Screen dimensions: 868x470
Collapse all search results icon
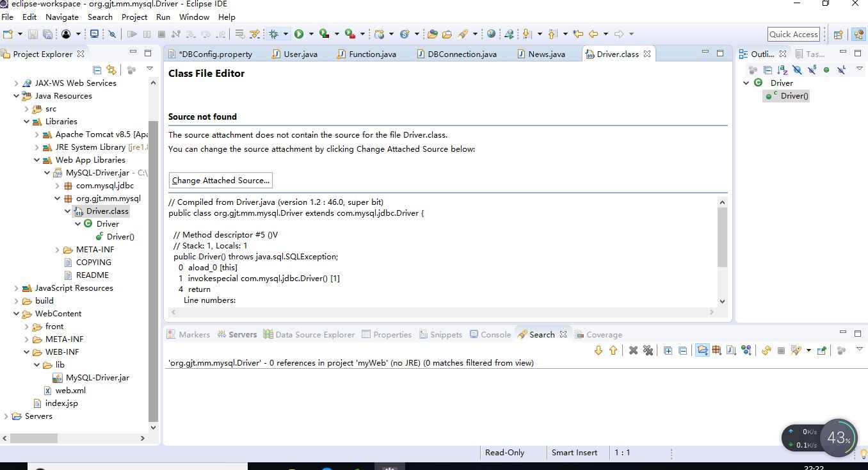[682, 350]
